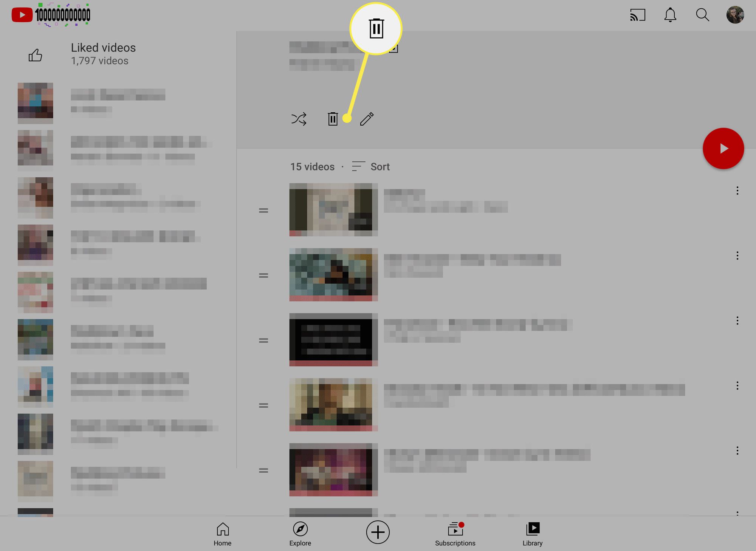
Task: Open the Sort options
Action: [x=370, y=166]
